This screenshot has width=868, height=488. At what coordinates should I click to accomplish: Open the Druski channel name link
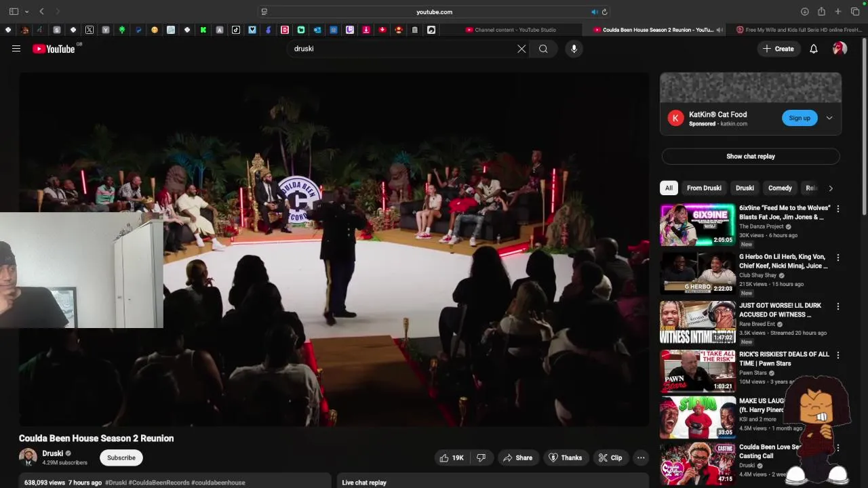pos(52,453)
